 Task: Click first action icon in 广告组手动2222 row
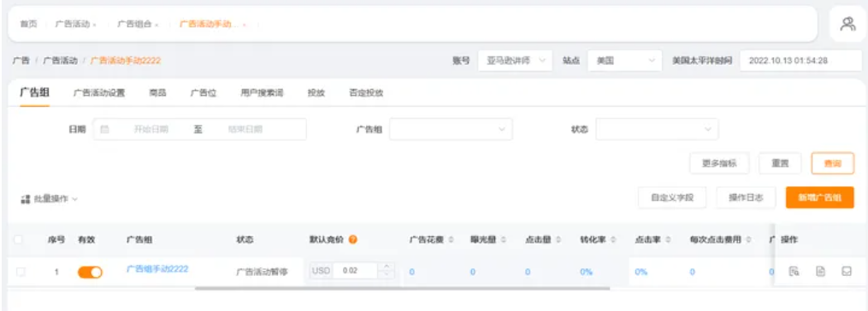[x=794, y=272]
